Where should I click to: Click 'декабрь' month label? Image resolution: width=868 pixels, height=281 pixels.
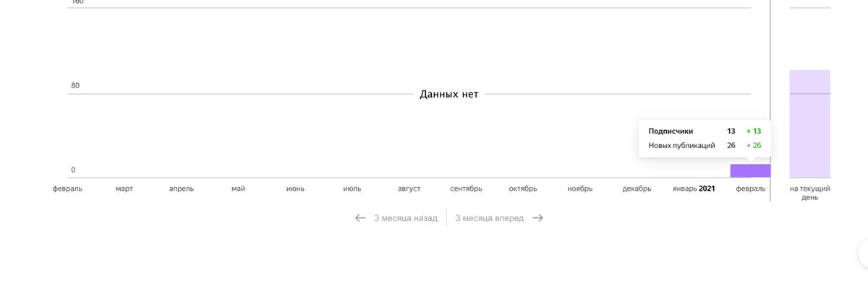click(637, 189)
